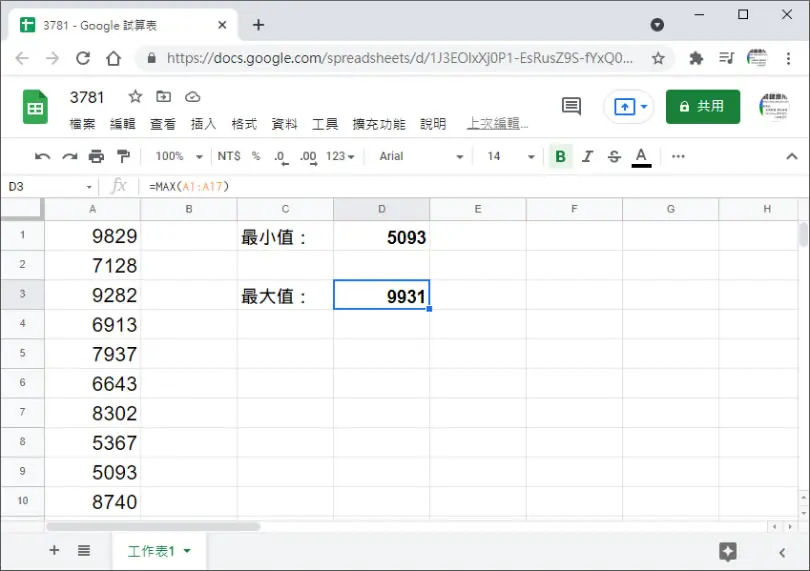
Task: Open the 上次編輯 link
Action: (x=497, y=124)
